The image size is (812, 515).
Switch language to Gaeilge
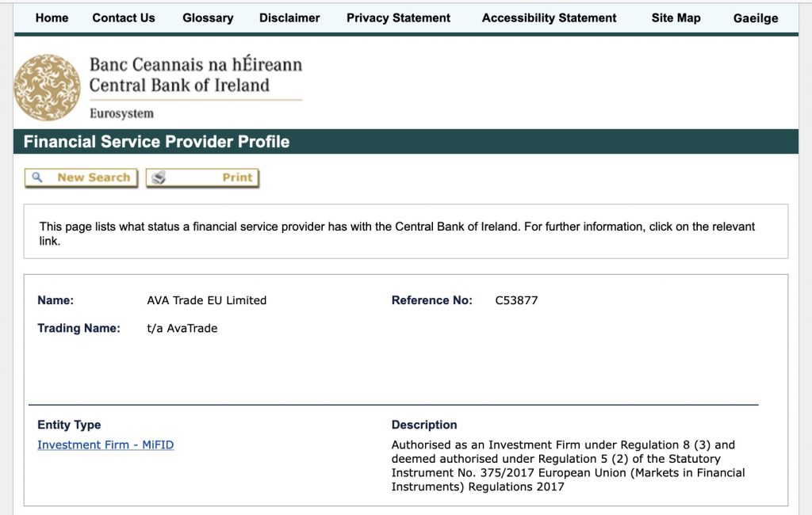click(x=756, y=18)
